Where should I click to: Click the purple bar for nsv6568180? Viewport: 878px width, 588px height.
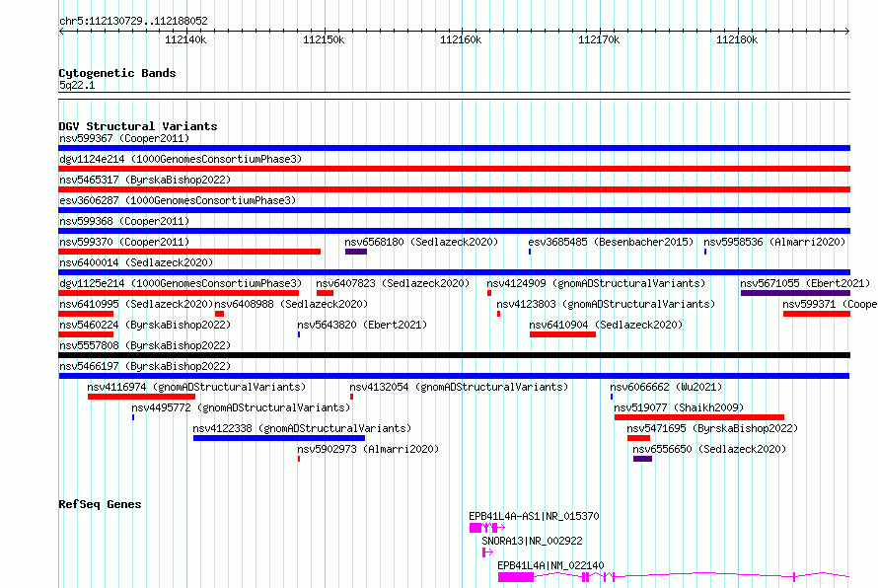[x=356, y=252]
